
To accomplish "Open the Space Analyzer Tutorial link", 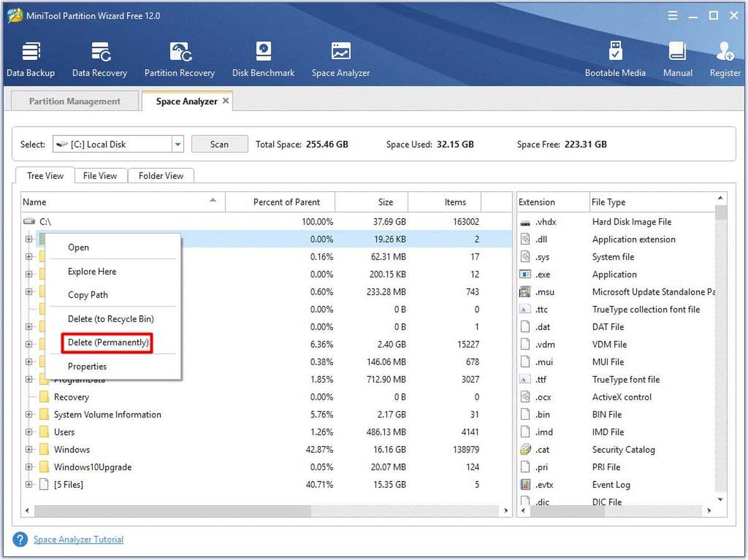I will click(79, 539).
